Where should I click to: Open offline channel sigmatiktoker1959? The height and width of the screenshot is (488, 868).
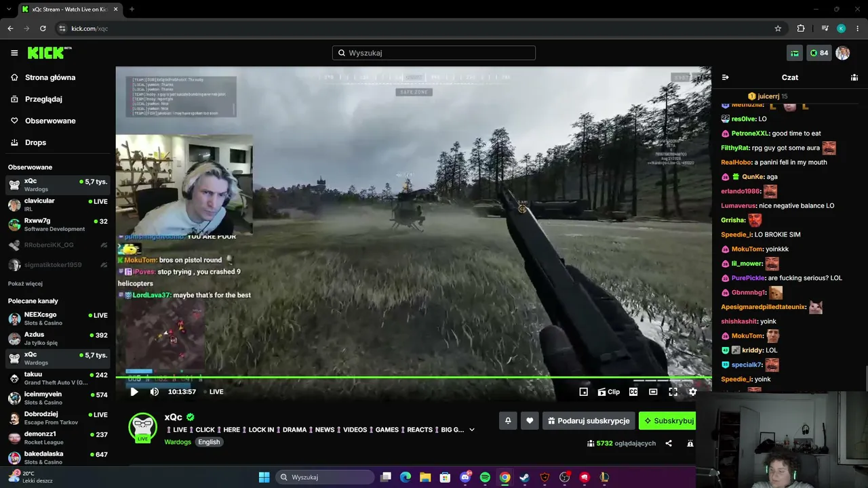tap(58, 265)
